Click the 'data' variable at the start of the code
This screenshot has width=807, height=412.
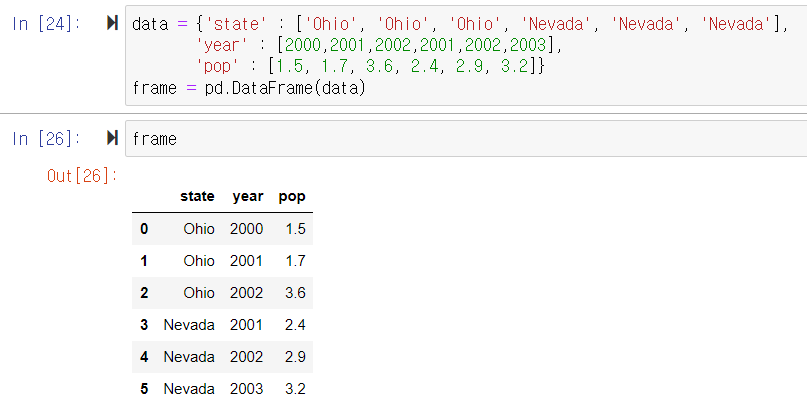click(150, 24)
